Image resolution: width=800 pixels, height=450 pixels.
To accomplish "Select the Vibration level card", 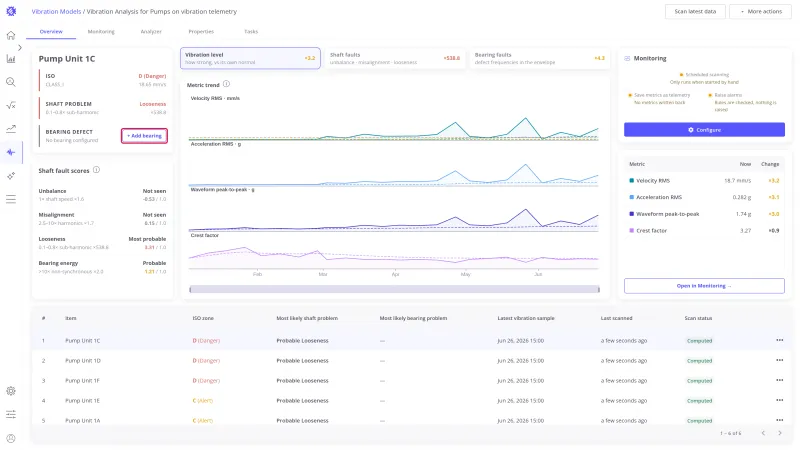I will click(250, 58).
